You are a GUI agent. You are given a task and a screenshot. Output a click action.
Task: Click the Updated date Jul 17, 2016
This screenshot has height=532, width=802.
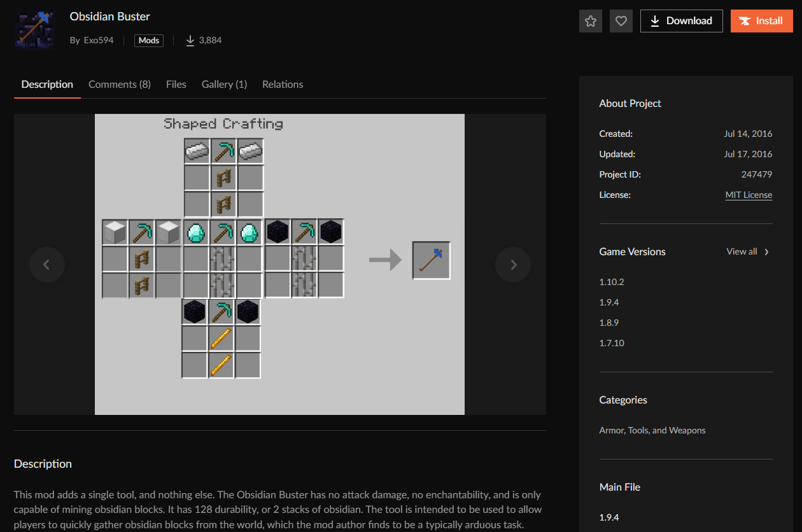(x=748, y=154)
